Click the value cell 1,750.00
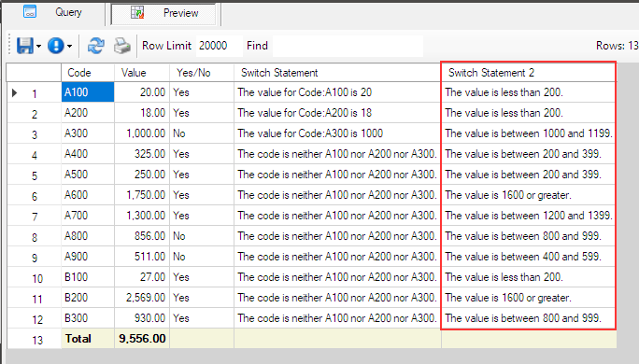 (142, 195)
